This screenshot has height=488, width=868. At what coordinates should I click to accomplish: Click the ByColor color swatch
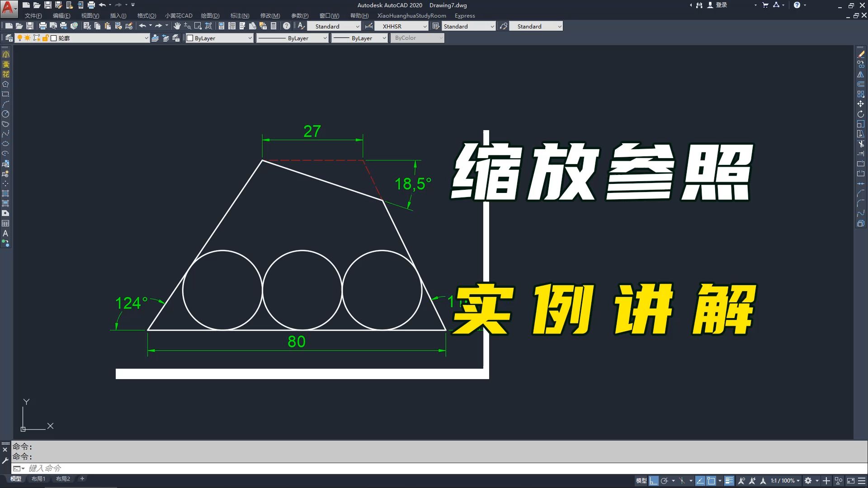417,38
